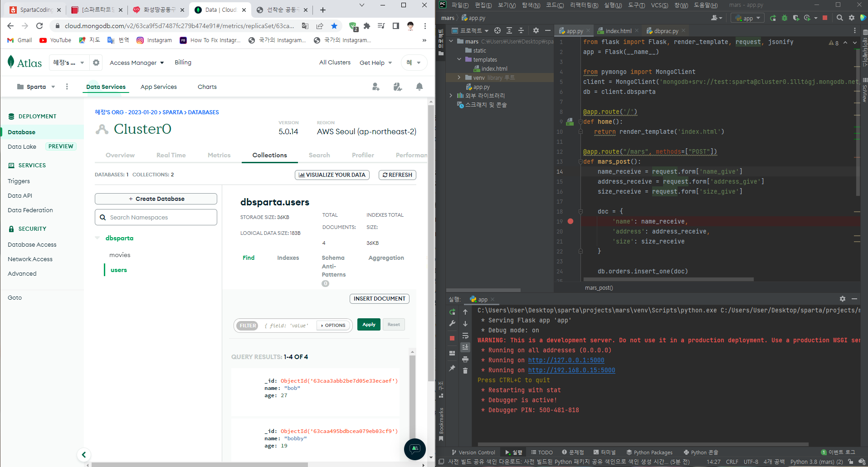Expand the venv folder in project tree

[459, 78]
